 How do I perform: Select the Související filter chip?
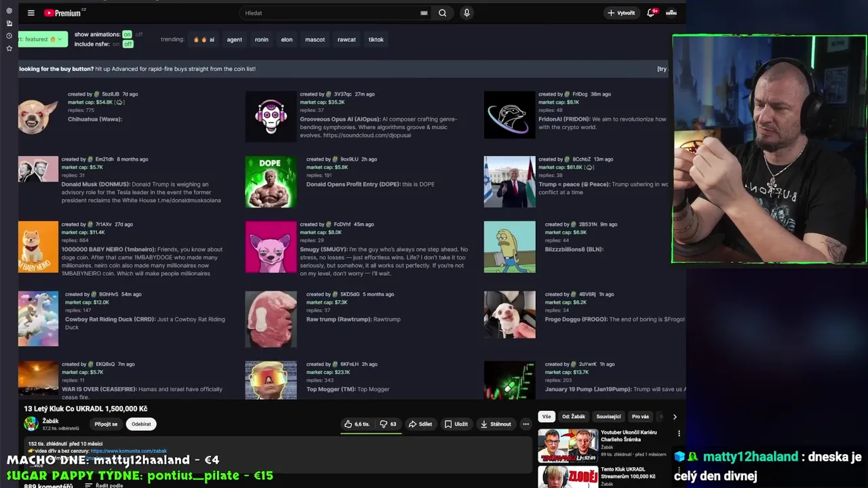pyautogui.click(x=608, y=417)
